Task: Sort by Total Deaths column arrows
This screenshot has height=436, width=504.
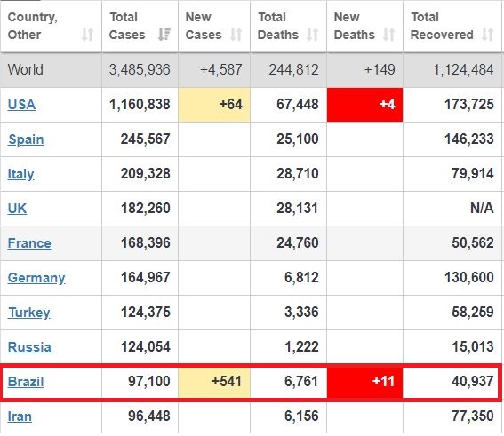Action: tap(312, 35)
